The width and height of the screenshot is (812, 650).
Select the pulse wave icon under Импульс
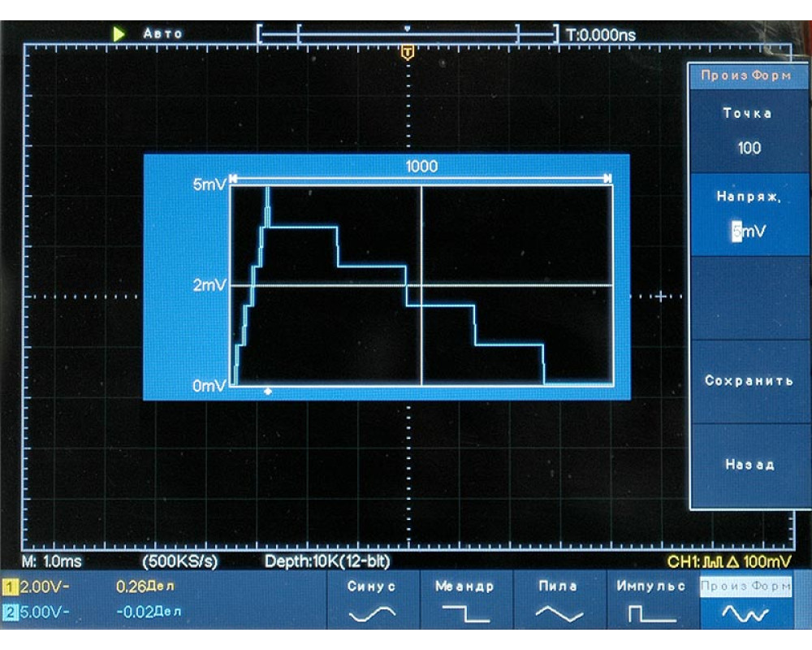pos(653,615)
